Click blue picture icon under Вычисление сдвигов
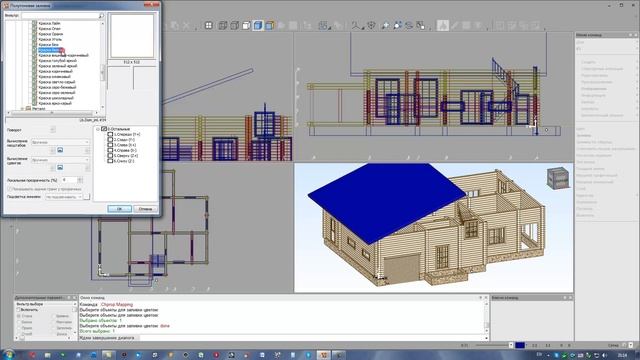Viewport: 640px width, 360px height. pyautogui.click(x=60, y=168)
